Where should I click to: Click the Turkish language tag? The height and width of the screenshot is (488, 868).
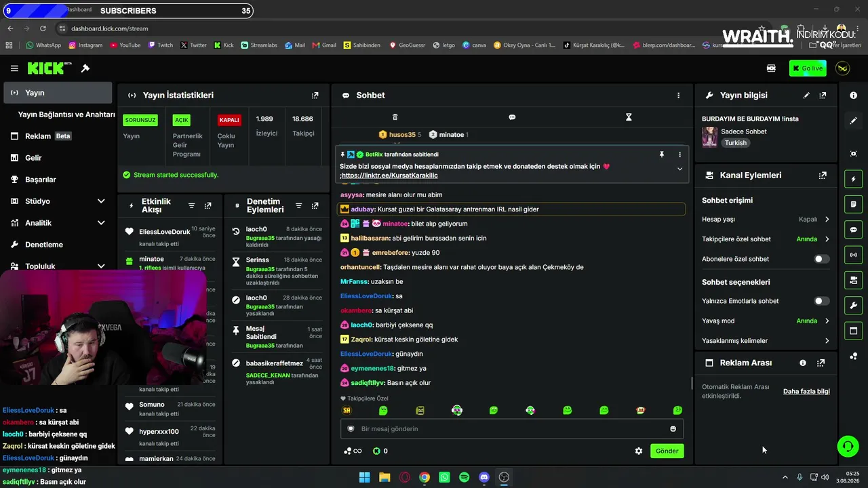coord(735,143)
